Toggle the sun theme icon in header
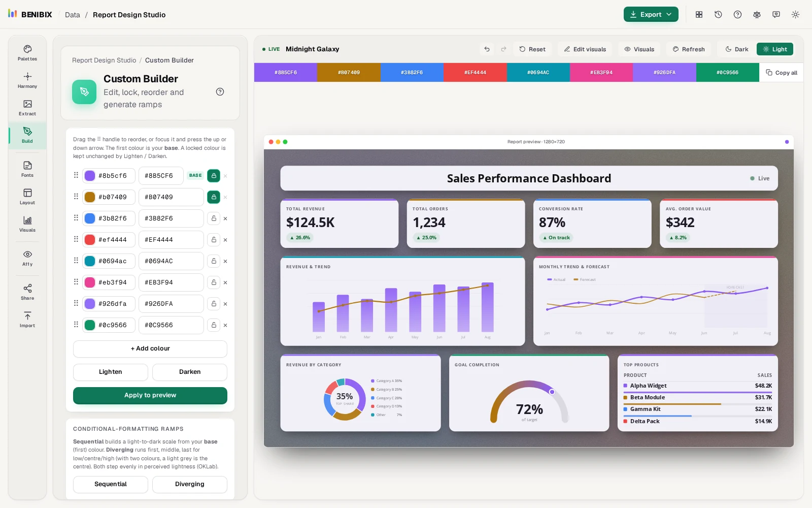This screenshot has width=812, height=508. [x=795, y=15]
